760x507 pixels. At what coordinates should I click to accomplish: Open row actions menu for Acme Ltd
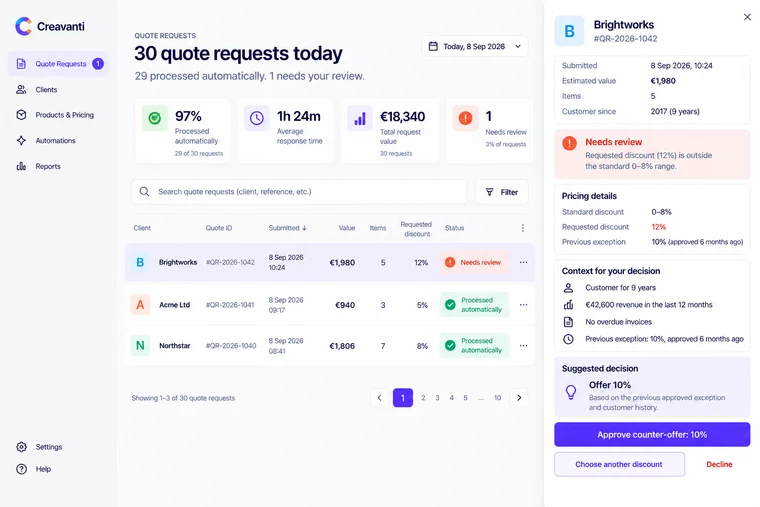(523, 305)
